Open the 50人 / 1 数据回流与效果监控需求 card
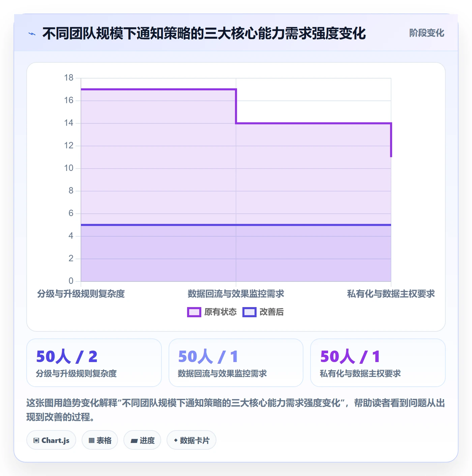Image resolution: width=472 pixels, height=476 pixels. (236, 363)
